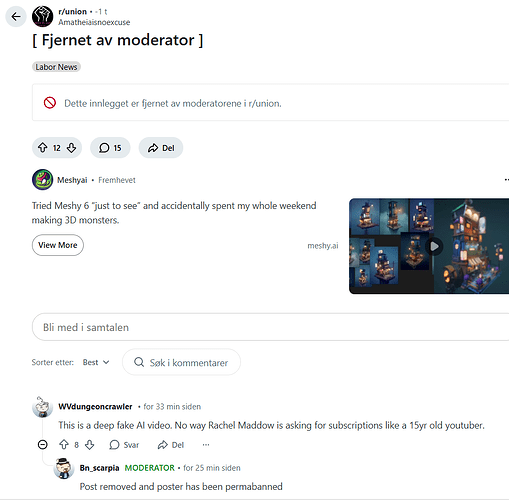Downvote WVdungeoncrawler's comment
This screenshot has width=509, height=500.
89,445
